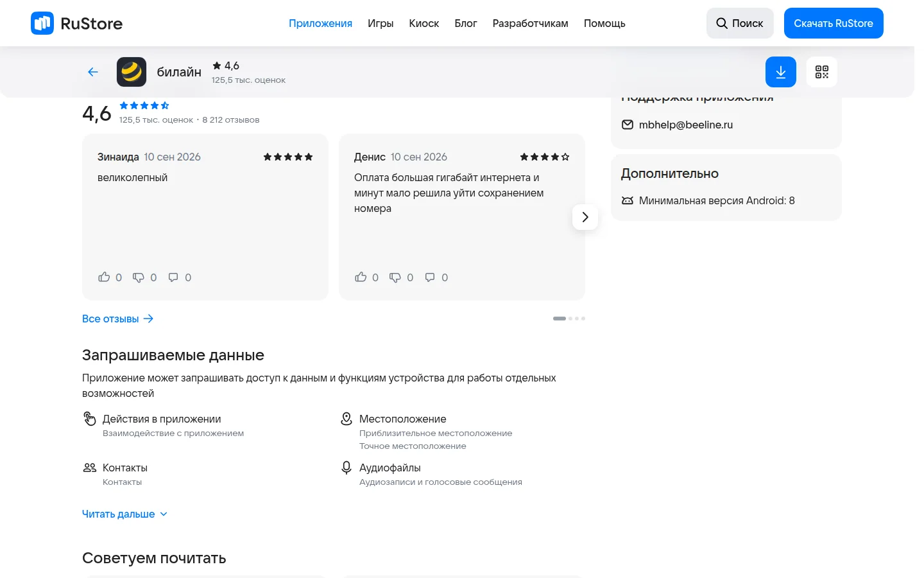Click the Дополнительно heading

(x=670, y=173)
